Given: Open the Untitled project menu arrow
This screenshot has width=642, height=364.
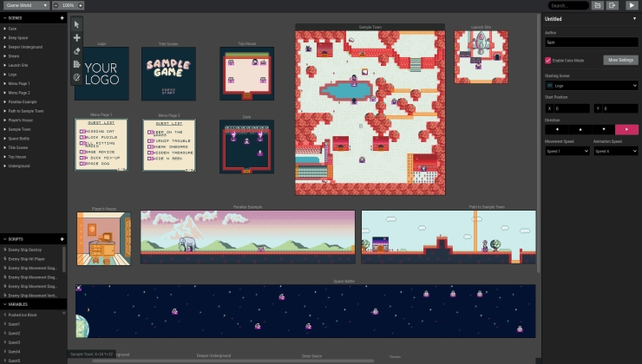Looking at the screenshot, I should [635, 19].
